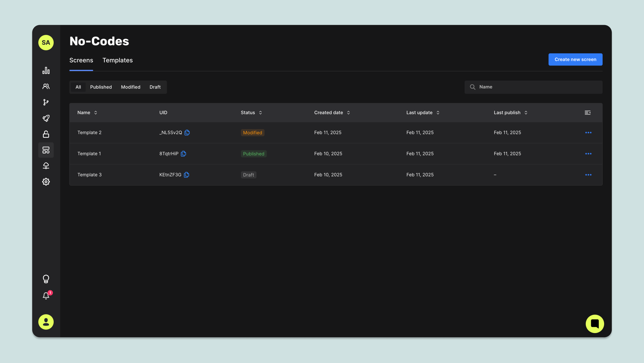644x363 pixels.
Task: Click the lightbulb icon in sidebar
Action: tap(46, 279)
